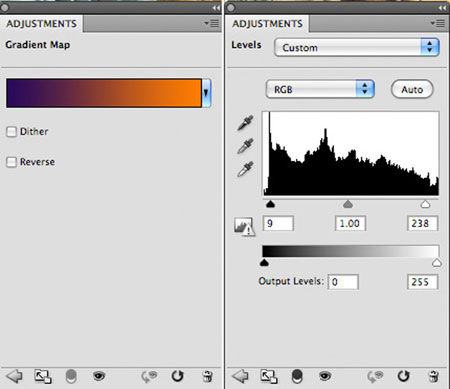450x389 pixels.
Task: Click reset icon in Gradient Map panel
Action: pos(177,376)
